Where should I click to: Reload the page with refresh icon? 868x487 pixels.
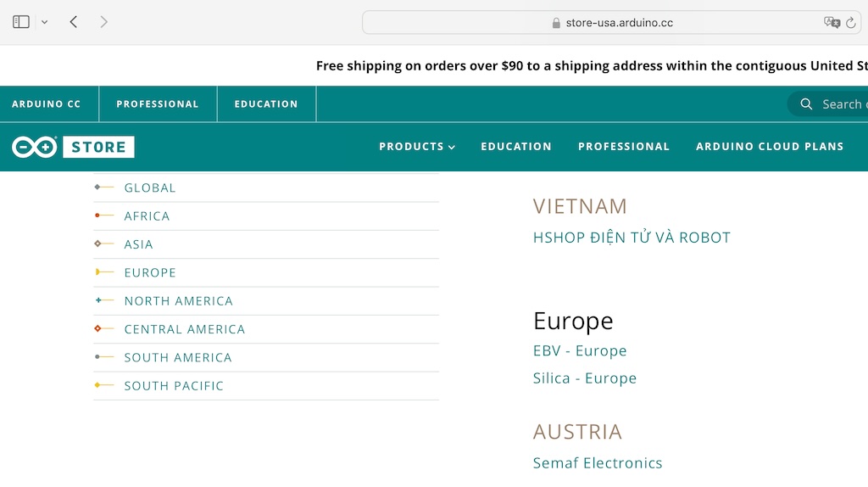click(x=850, y=23)
